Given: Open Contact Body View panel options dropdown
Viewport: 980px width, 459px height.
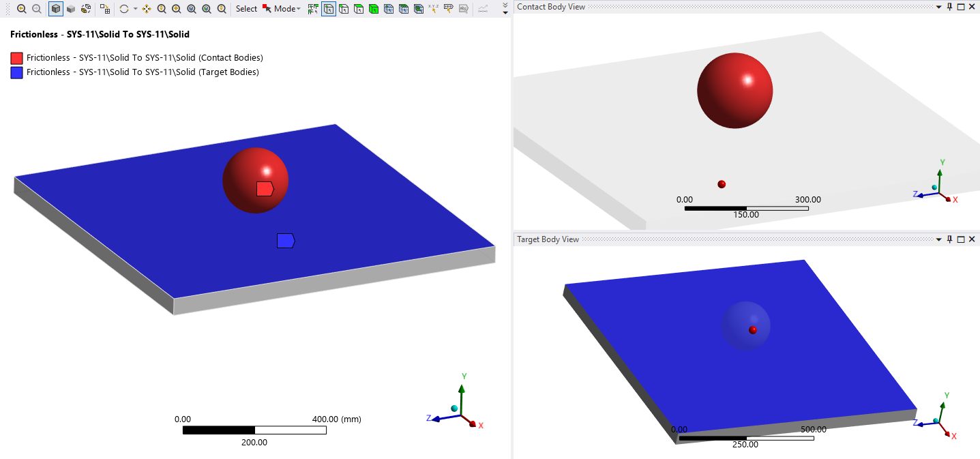Looking at the screenshot, I should click(x=938, y=6).
